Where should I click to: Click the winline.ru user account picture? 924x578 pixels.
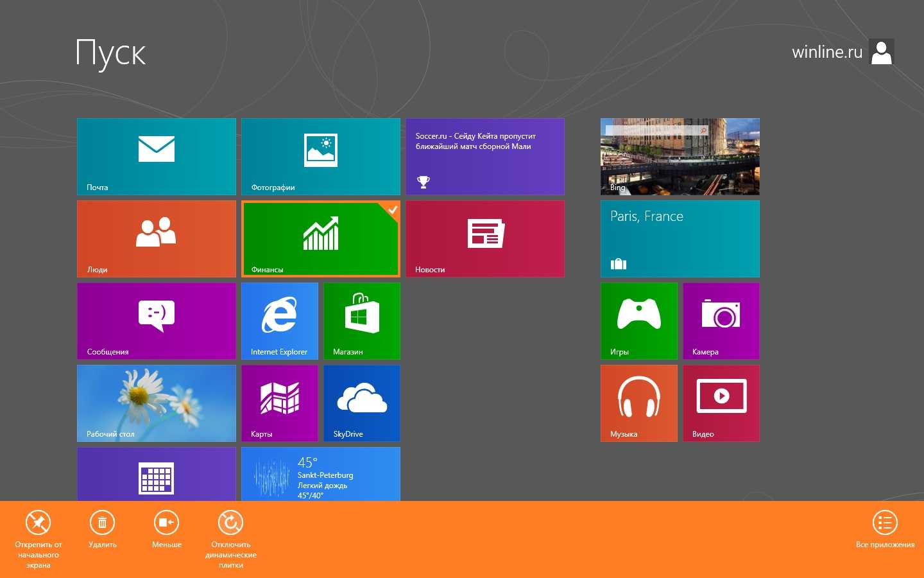pyautogui.click(x=882, y=52)
